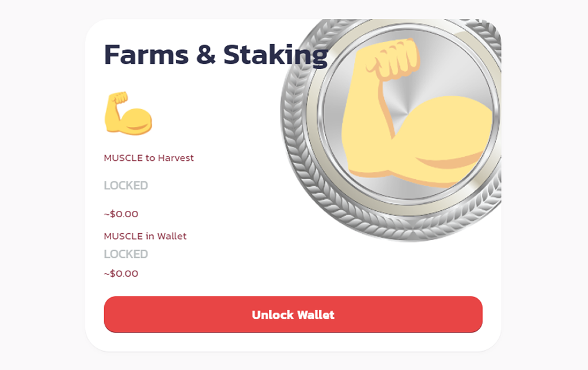Click the word Harvest in the label
This screenshot has height=370, width=588.
pos(175,158)
